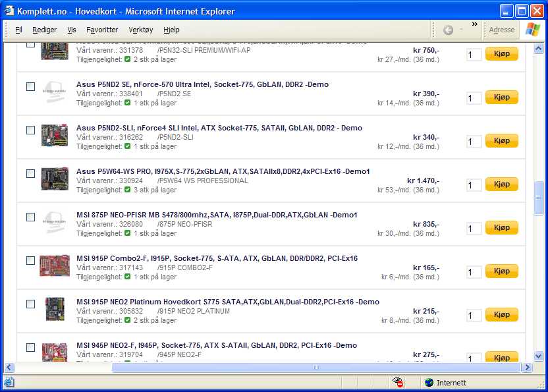This screenshot has height=392, width=548.
Task: Tick the checkbox for Asus P5ND2-SLI
Action: click(31, 130)
